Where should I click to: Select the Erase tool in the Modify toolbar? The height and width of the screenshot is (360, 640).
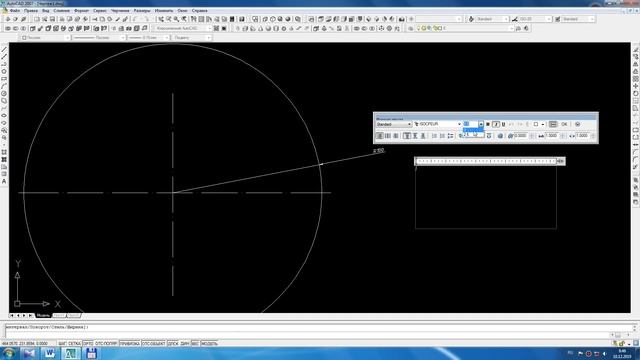click(636, 49)
